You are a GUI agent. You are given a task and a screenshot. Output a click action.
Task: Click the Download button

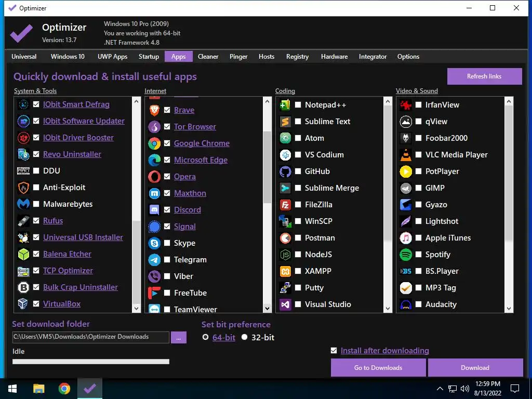click(475, 368)
